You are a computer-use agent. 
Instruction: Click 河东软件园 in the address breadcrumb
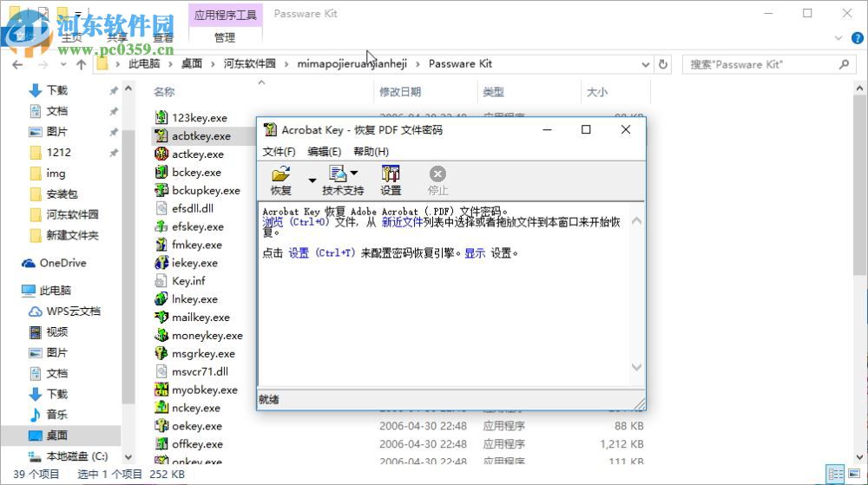coord(250,63)
